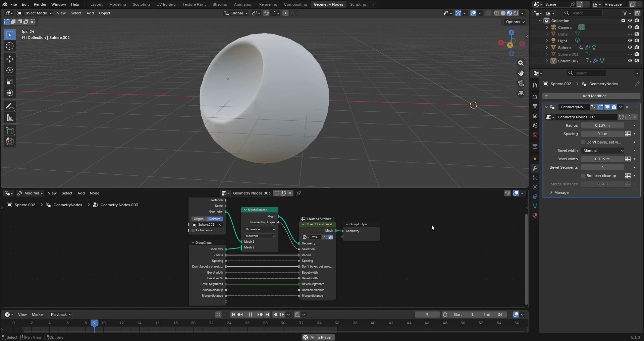Select the Original transform space option
Screen dimensions: 644x341
pyautogui.click(x=199, y=219)
